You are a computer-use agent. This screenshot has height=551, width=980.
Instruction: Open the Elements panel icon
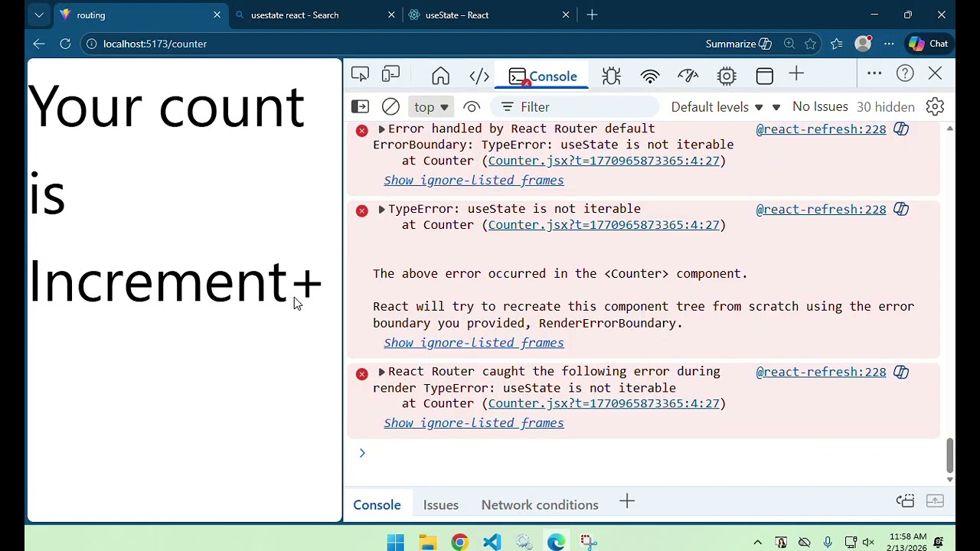point(479,75)
